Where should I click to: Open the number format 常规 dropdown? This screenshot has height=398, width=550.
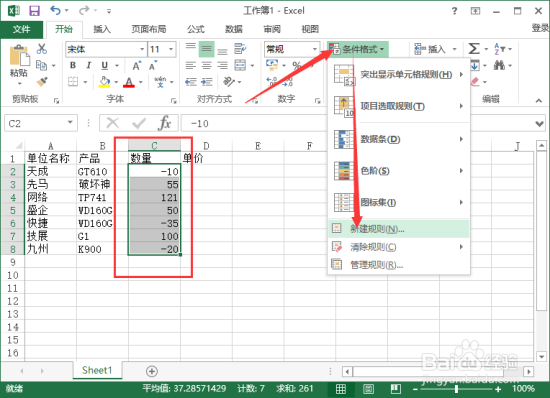(315, 49)
